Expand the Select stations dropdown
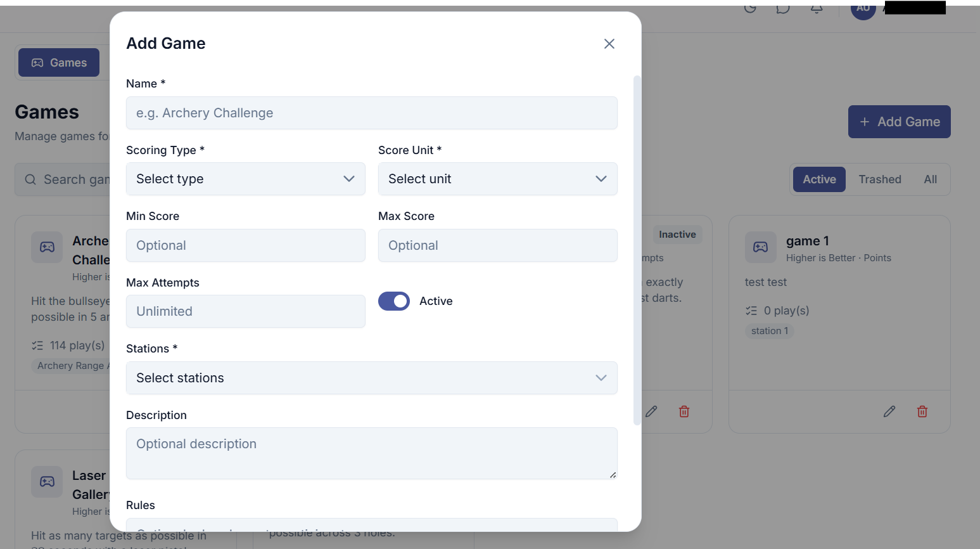This screenshot has width=980, height=549. click(x=372, y=378)
